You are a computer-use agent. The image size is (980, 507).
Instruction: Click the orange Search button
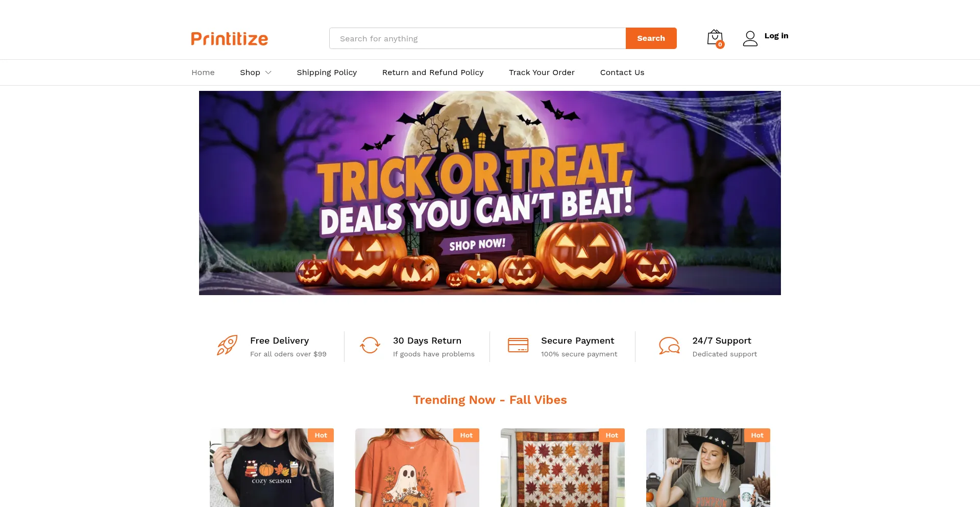click(x=651, y=38)
